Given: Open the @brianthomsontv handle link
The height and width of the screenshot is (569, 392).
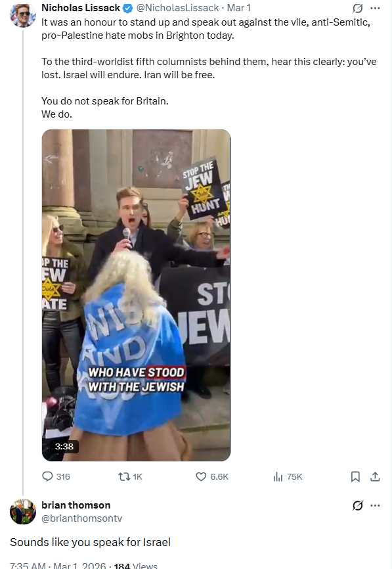Looking at the screenshot, I should (x=82, y=518).
